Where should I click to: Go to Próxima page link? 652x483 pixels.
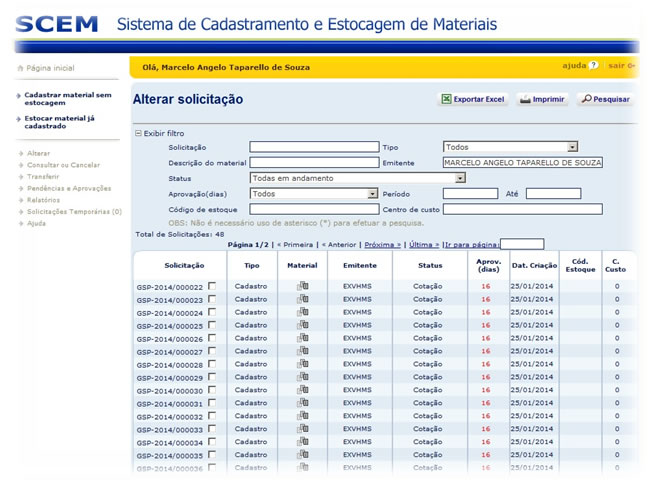[383, 244]
